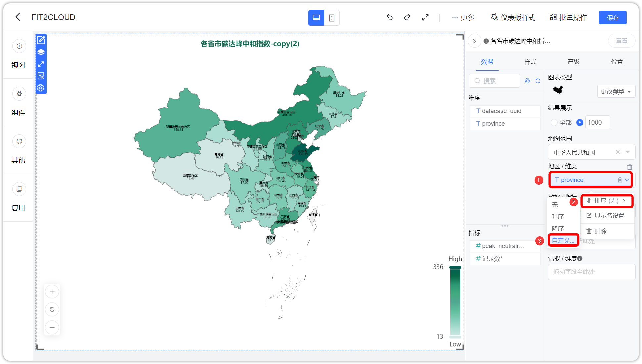642x364 pixels.
Task: Zoom out the map with minus button
Action: coord(52,327)
